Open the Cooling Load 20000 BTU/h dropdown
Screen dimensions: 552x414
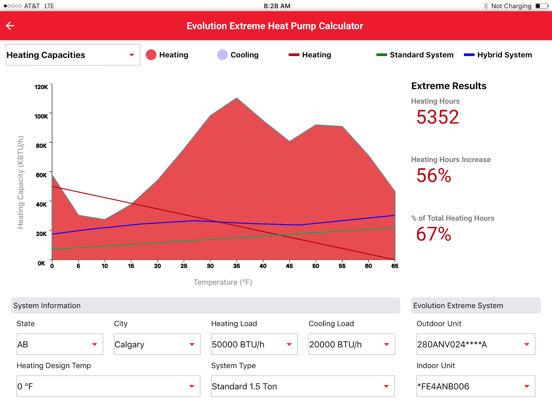point(352,344)
